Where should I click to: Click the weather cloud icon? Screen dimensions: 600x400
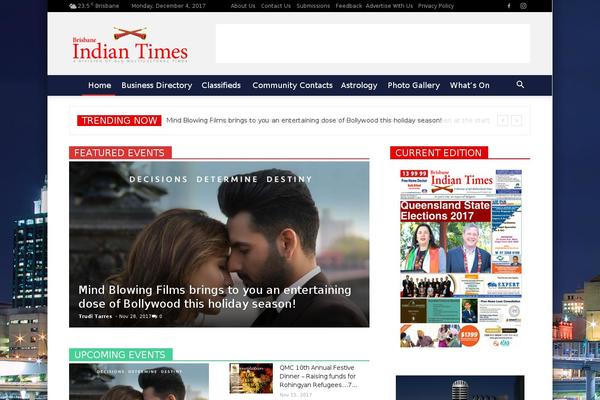point(73,6)
